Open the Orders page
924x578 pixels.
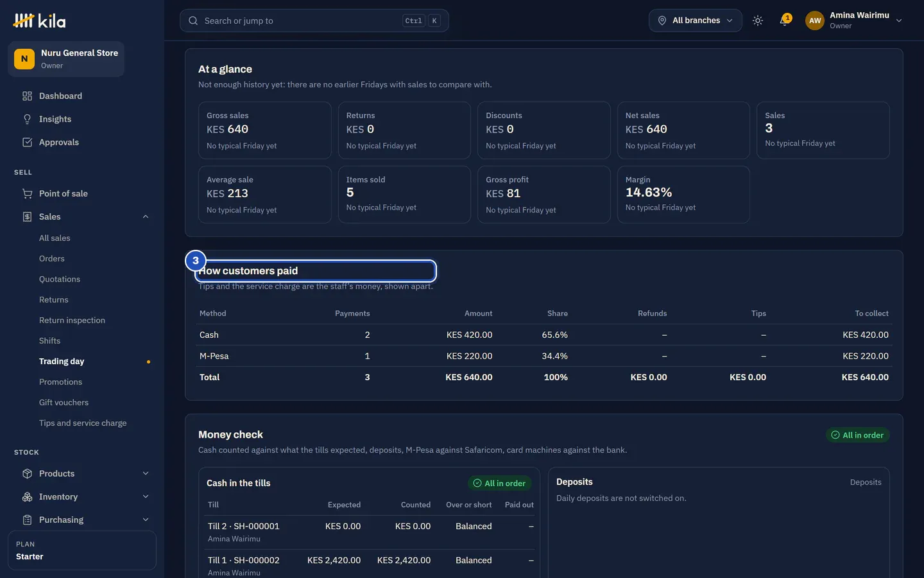52,259
